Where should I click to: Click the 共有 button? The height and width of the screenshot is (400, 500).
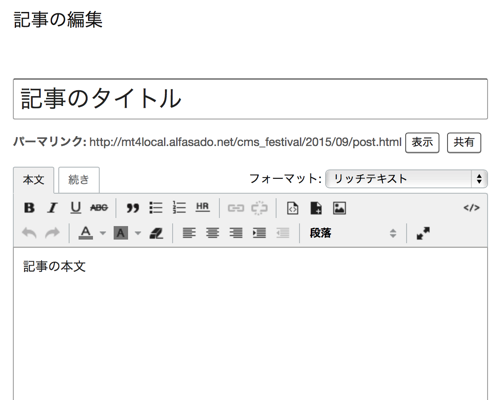tap(464, 143)
